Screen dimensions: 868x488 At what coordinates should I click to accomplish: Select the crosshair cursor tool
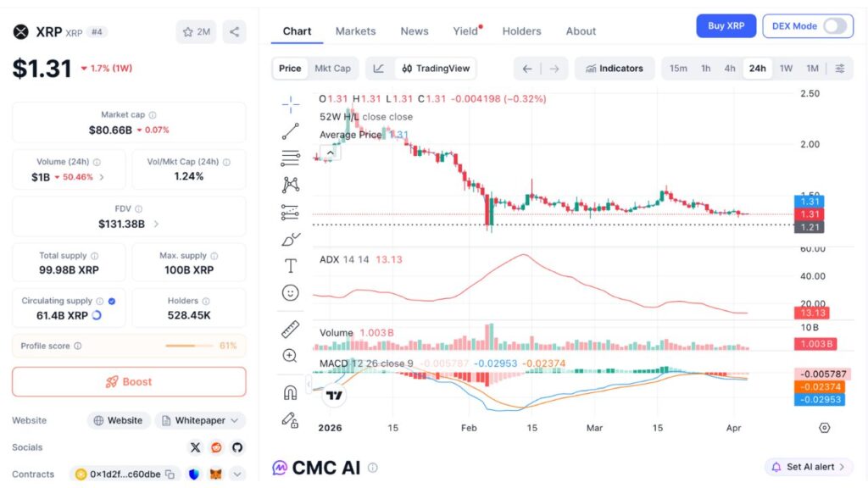coord(291,104)
